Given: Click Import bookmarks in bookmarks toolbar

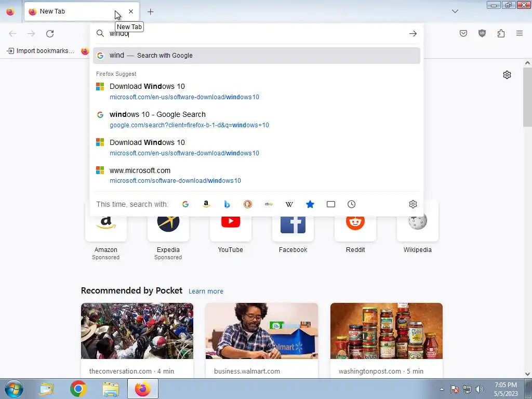Looking at the screenshot, I should [41, 51].
